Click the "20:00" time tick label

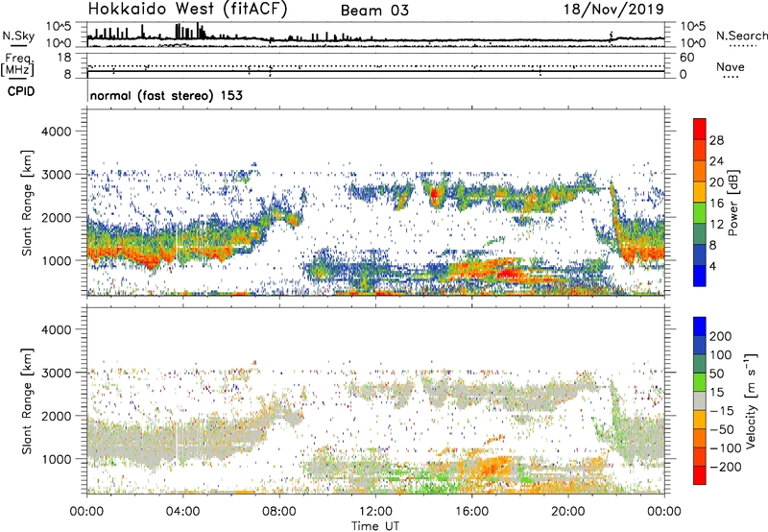pyautogui.click(x=567, y=512)
